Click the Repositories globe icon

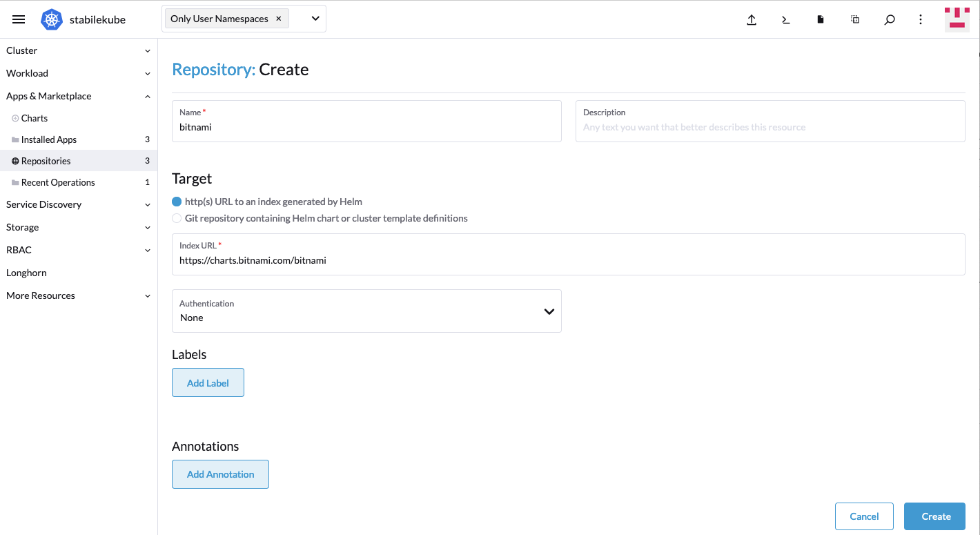15,162
